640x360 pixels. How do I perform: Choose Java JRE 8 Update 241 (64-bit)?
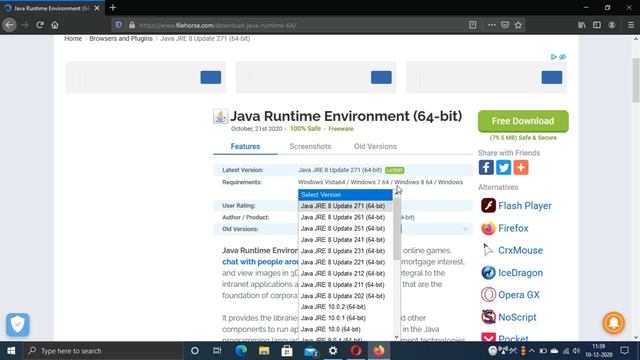[x=345, y=240]
